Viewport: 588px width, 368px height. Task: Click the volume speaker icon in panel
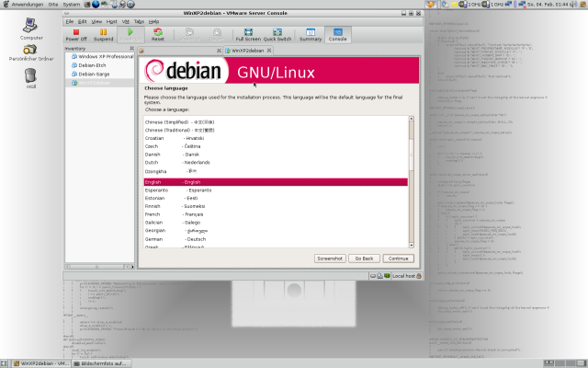[x=573, y=5]
